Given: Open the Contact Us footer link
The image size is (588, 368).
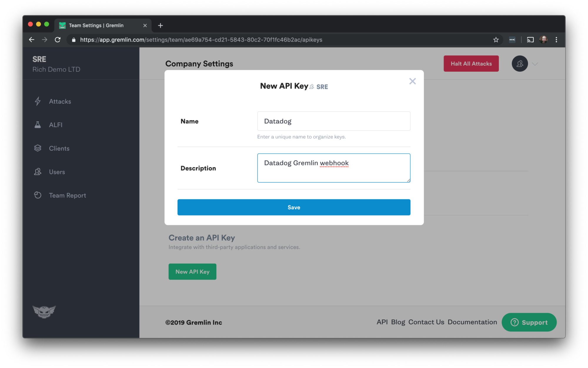Looking at the screenshot, I should click(426, 322).
